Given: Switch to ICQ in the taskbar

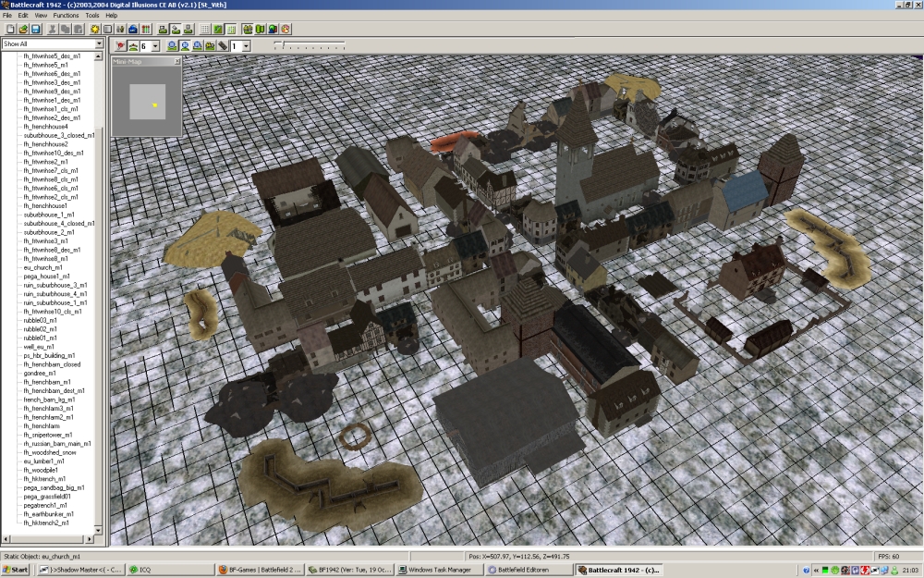Looking at the screenshot, I should point(171,570).
